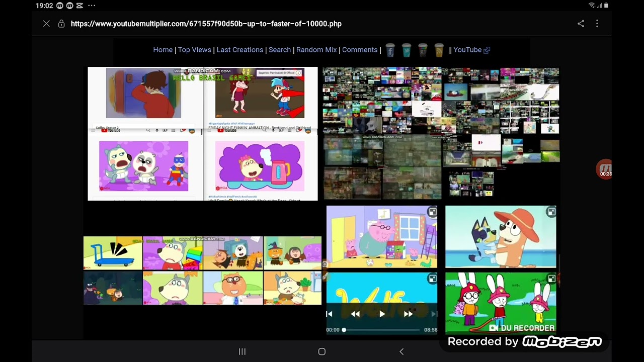Tap the padlock site security icon
This screenshot has width=644, height=362.
click(x=61, y=24)
